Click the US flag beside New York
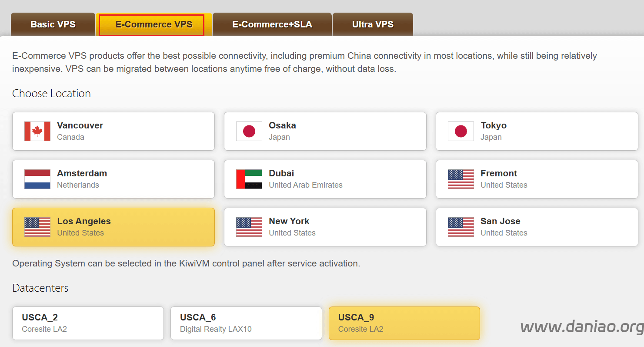644x347 pixels. (249, 227)
